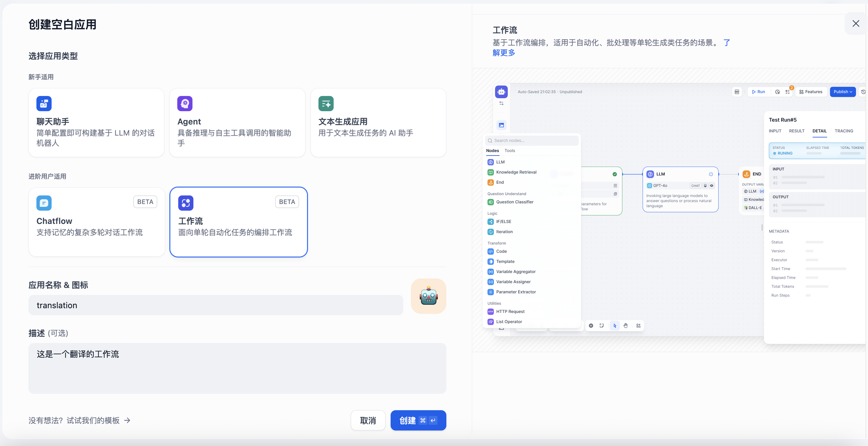The width and height of the screenshot is (868, 446).
Task: Select the Code transform node
Action: [x=501, y=251]
